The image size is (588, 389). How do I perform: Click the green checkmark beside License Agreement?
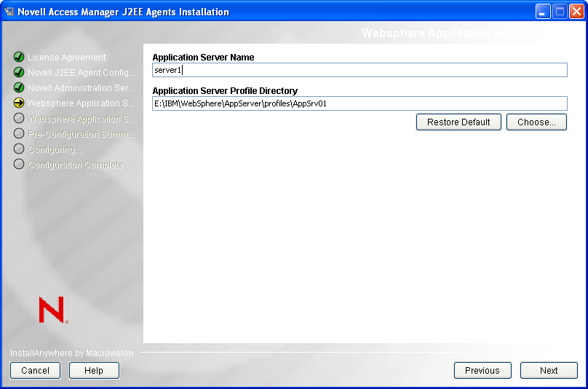(x=19, y=57)
